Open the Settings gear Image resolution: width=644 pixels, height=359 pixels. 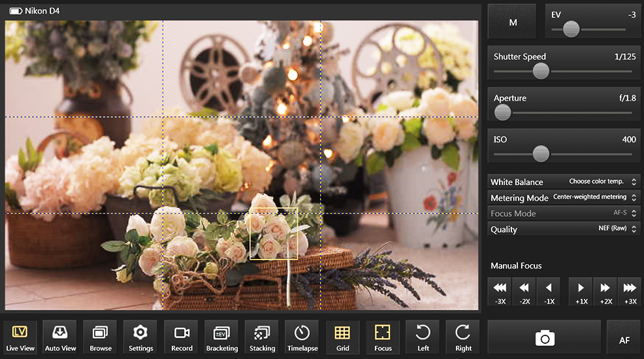(x=140, y=337)
